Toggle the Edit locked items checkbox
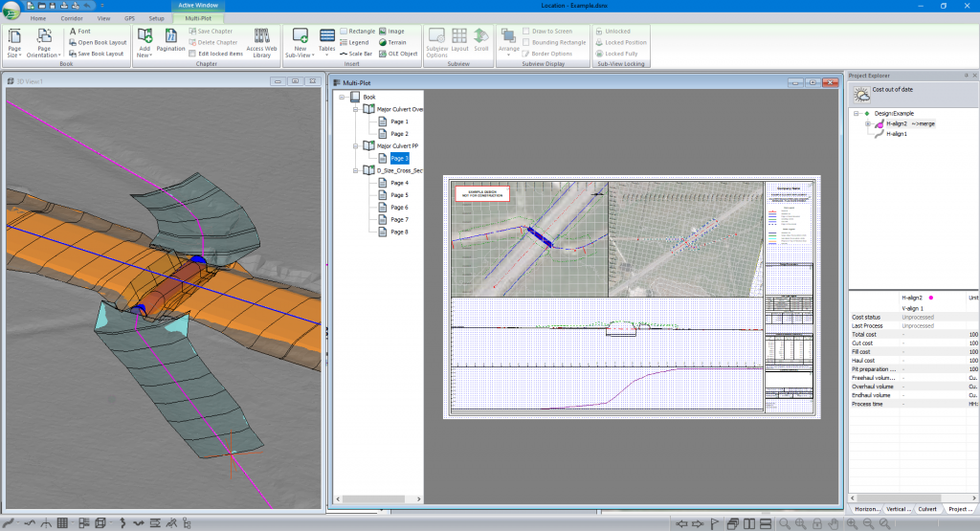980x531 pixels. (x=191, y=54)
